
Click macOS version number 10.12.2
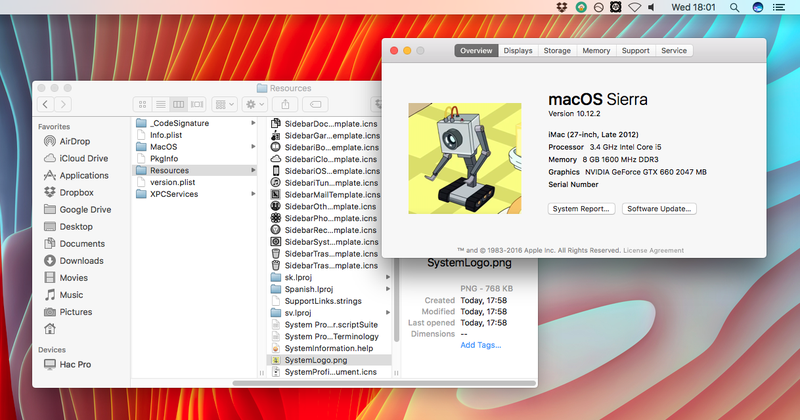click(x=587, y=114)
